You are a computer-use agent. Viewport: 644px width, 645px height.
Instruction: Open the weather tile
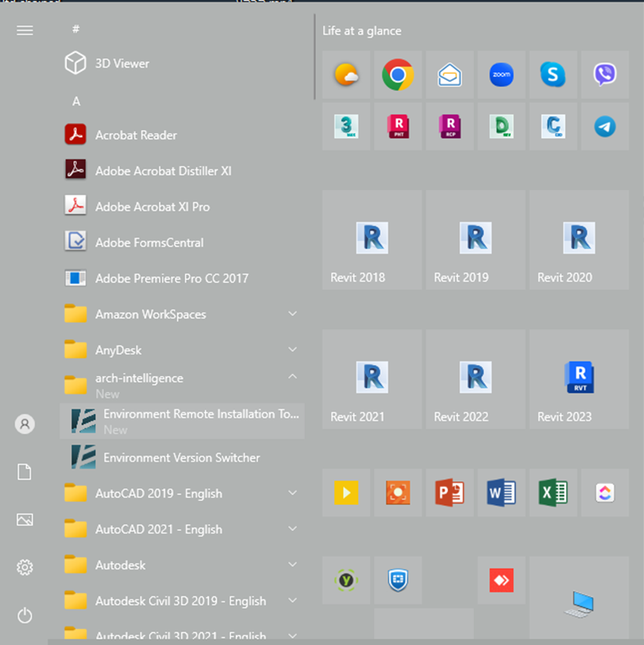point(346,75)
